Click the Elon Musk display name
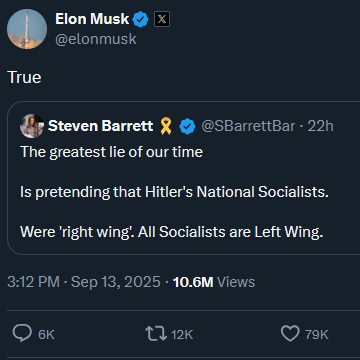Screen dimensions: 360x360 tap(92, 19)
